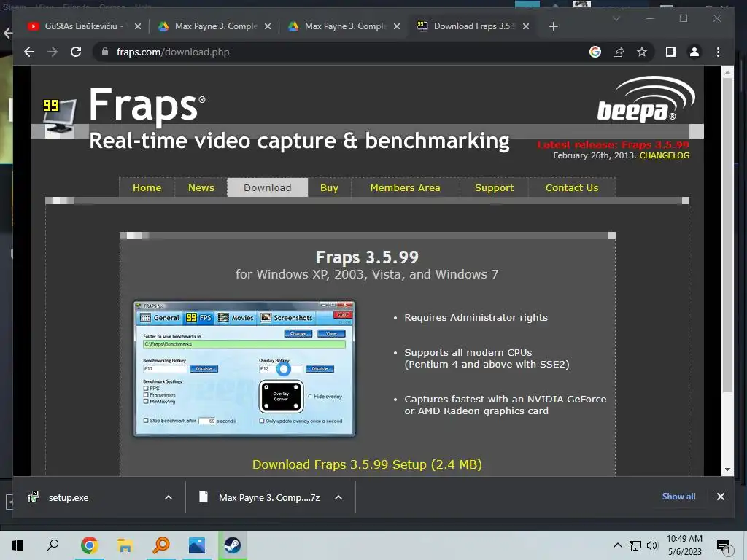Open the tab search chevron in Chrome's title bar
747x560 pixels.
(x=616, y=18)
